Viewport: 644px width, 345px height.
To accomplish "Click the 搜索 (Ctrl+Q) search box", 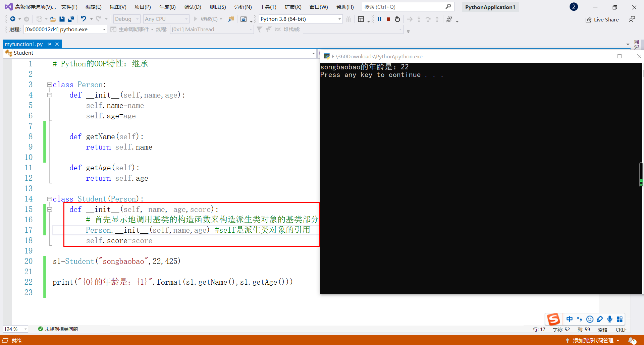I will [402, 6].
